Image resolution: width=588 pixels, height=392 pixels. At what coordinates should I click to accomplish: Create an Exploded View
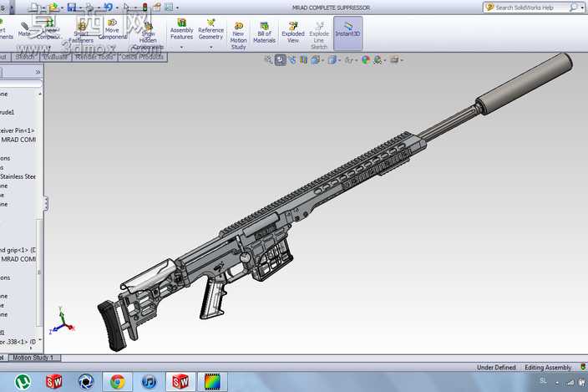coord(293,33)
